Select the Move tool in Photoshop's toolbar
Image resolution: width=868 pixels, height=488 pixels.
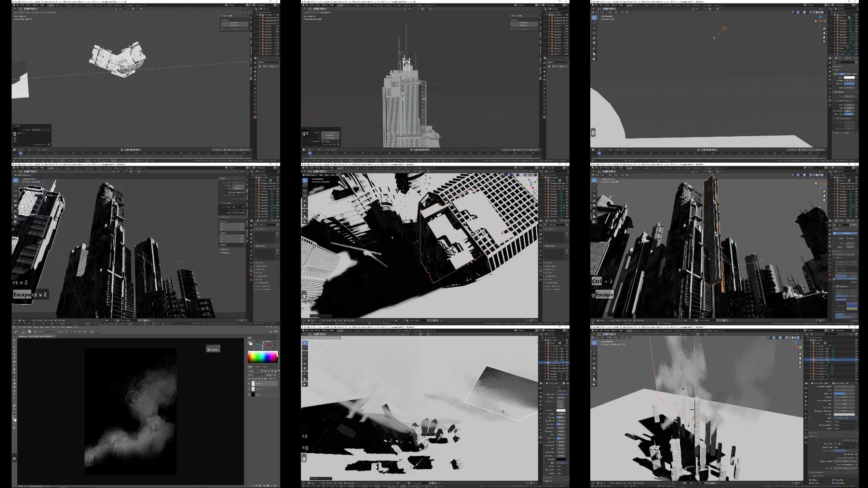pos(14,340)
